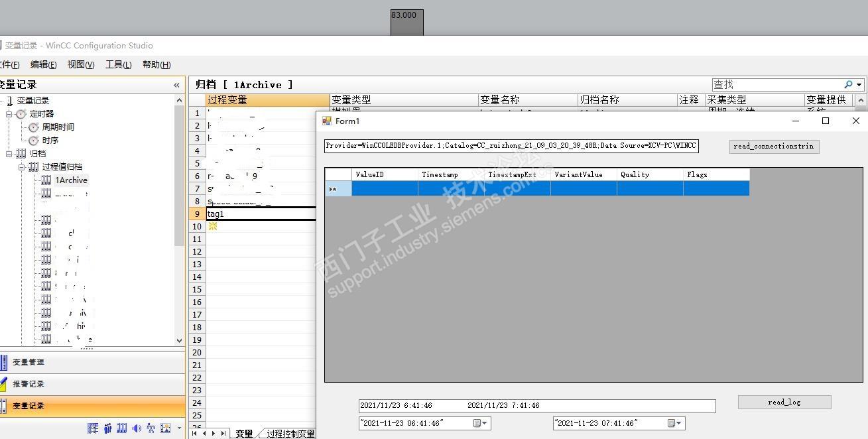Collapse the navigation pane with double chevron
Screen dimensions: 868x439
[176, 85]
